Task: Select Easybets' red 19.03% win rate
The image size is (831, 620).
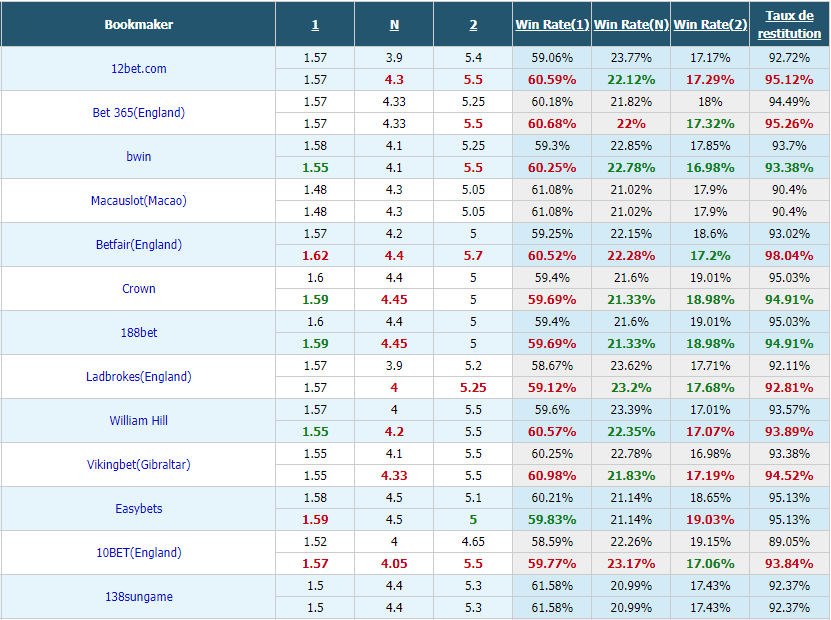Action: click(710, 519)
